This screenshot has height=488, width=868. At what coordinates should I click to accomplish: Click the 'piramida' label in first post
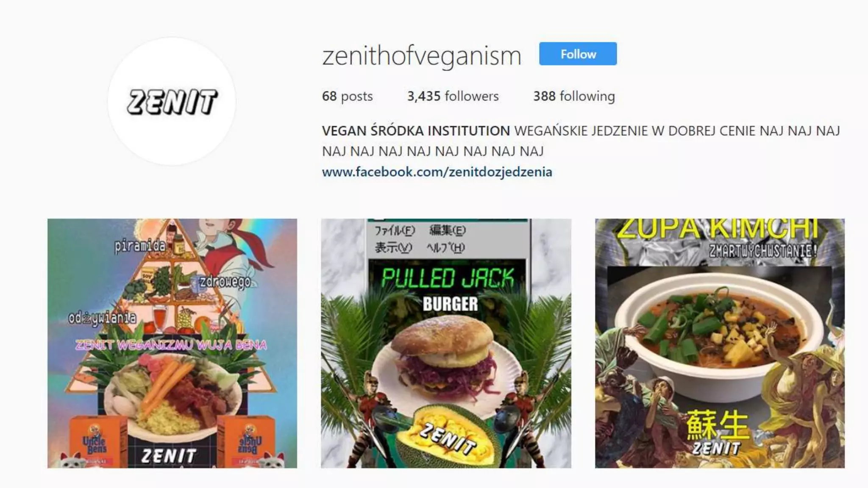click(139, 246)
